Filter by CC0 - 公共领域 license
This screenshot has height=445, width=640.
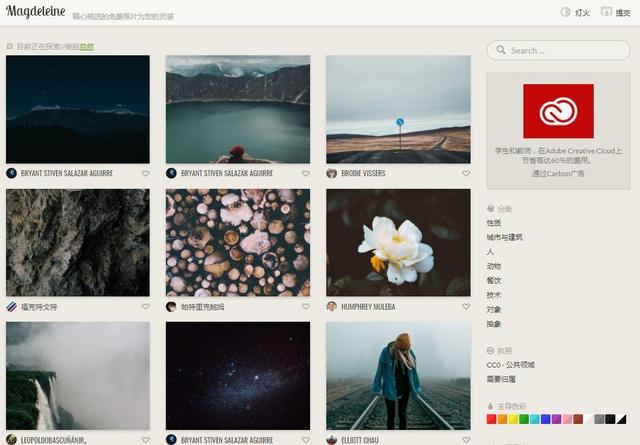point(510,365)
